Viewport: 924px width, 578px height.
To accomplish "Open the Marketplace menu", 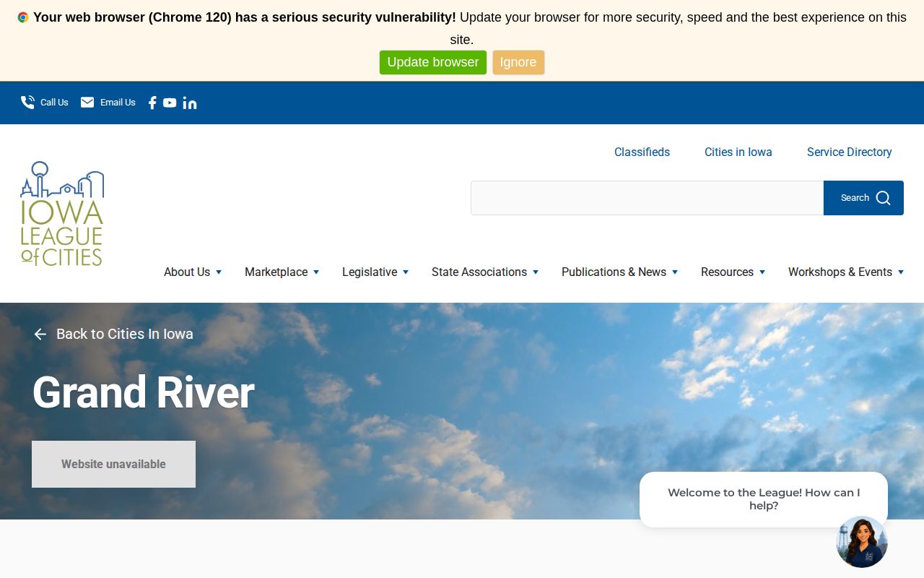I will (x=276, y=272).
